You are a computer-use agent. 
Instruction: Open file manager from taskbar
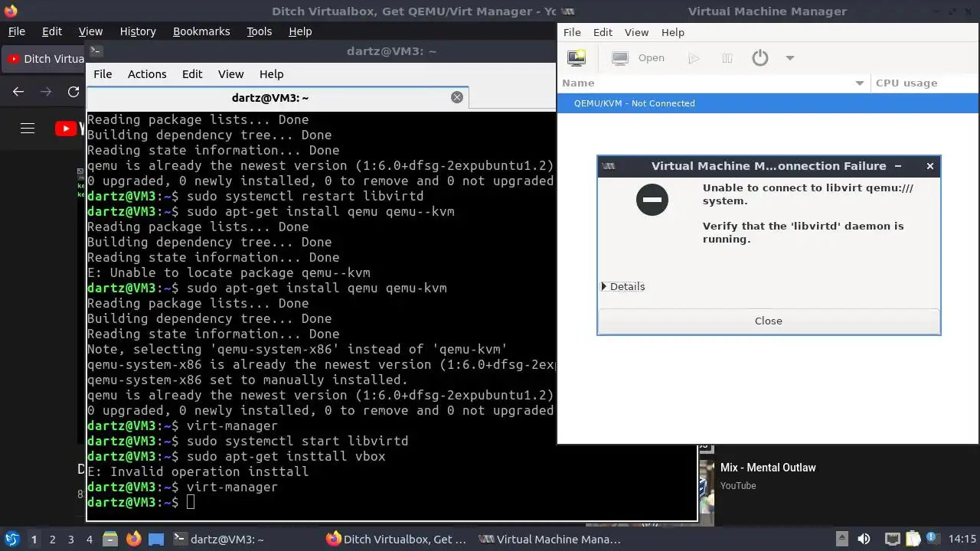click(109, 539)
